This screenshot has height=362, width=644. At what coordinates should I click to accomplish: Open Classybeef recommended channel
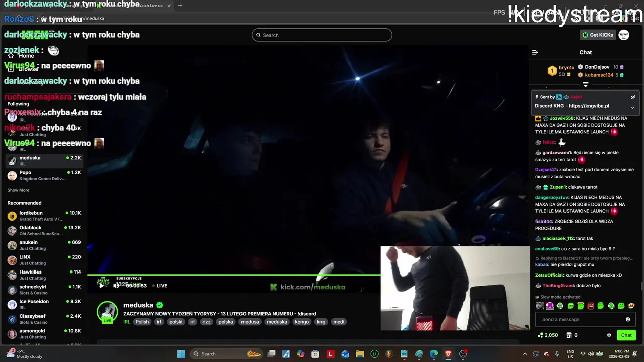(x=44, y=319)
